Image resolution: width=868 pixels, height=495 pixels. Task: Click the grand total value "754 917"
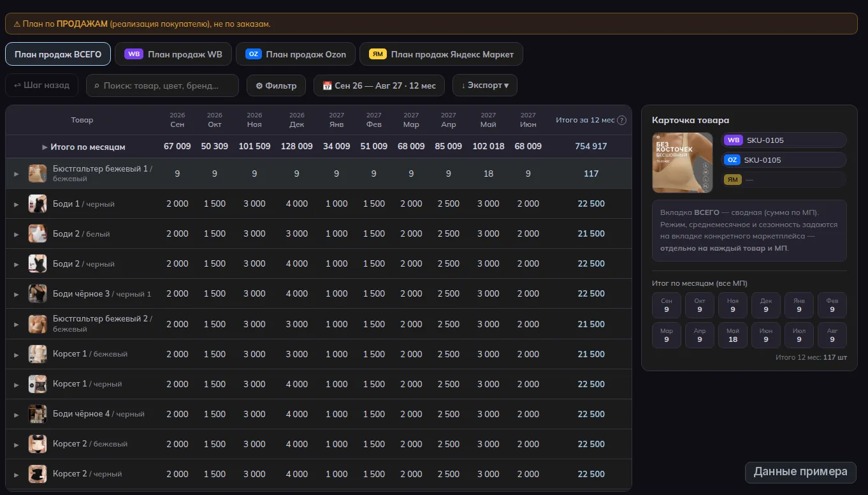pos(591,147)
